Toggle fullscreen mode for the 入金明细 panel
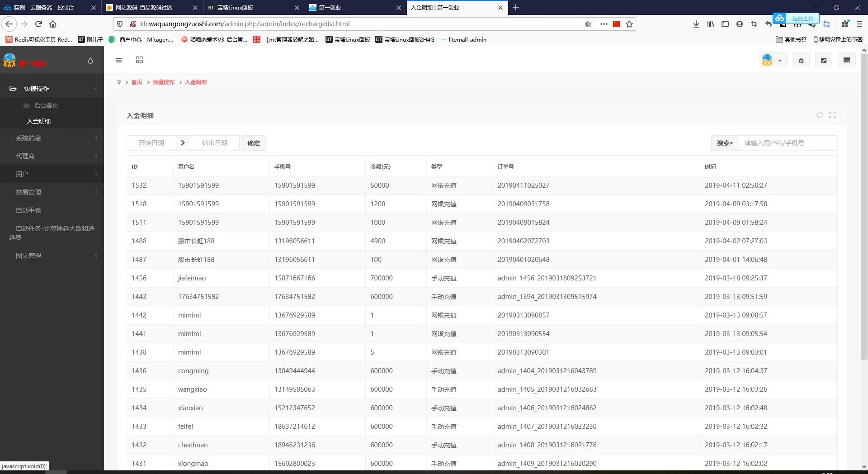 point(833,115)
